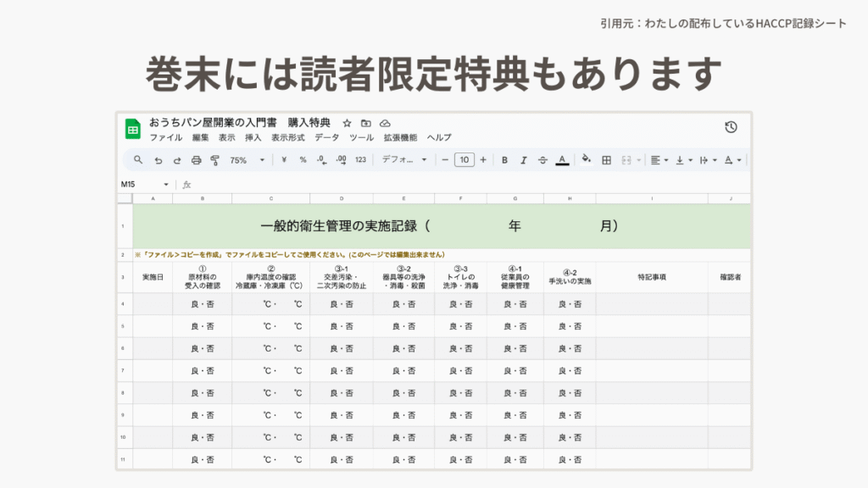This screenshot has height=488, width=868.
Task: Select the トイレの洗浄・消毒 header cell
Action: (460, 277)
